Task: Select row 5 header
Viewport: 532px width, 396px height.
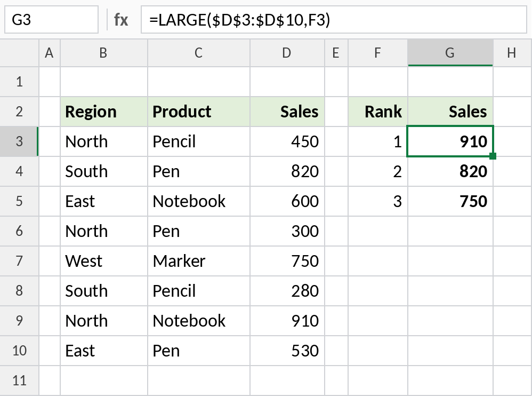Action: pos(19,201)
